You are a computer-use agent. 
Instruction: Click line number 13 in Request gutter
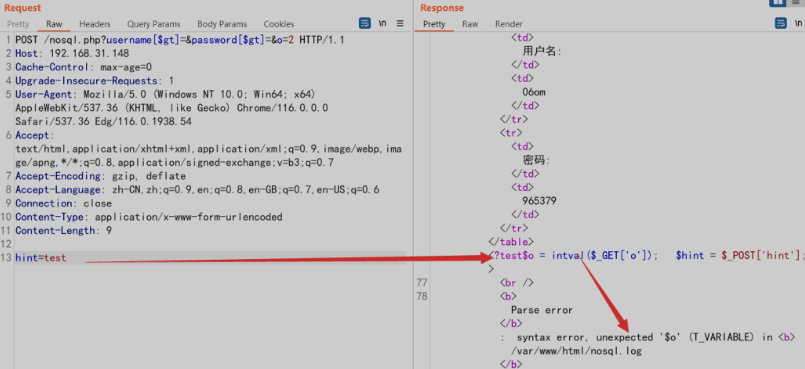click(6, 258)
